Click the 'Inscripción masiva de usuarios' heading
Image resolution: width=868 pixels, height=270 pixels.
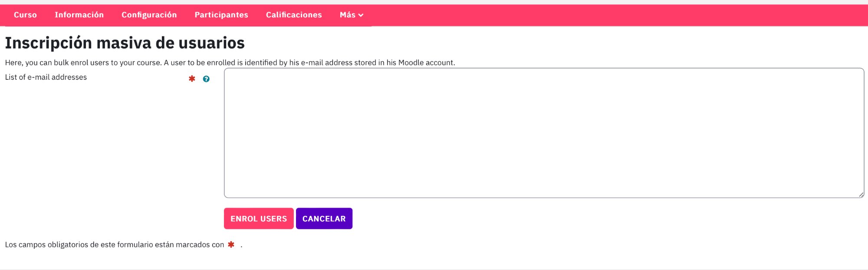(125, 43)
